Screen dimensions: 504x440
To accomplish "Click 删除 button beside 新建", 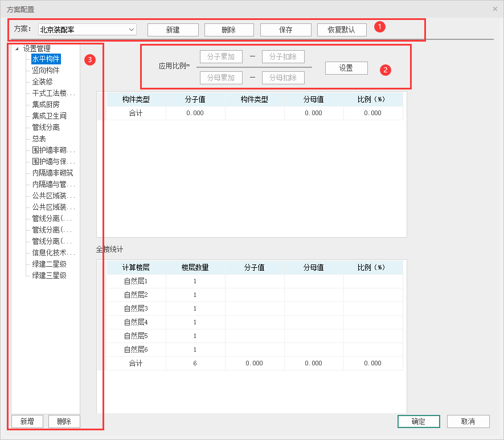I will tap(228, 30).
